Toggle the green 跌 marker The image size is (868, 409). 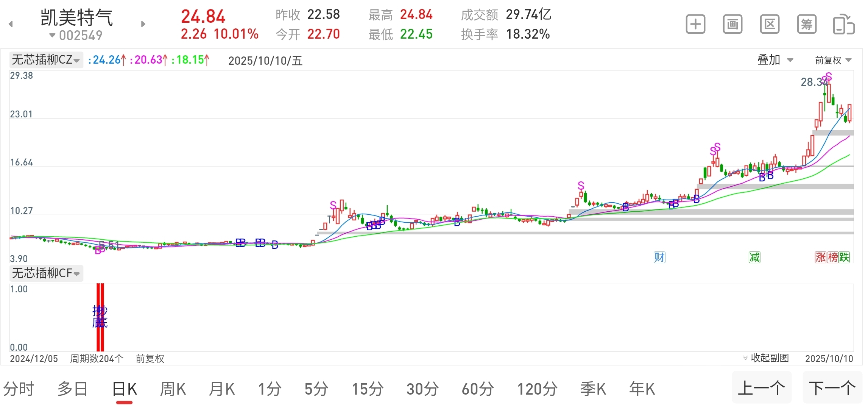845,258
